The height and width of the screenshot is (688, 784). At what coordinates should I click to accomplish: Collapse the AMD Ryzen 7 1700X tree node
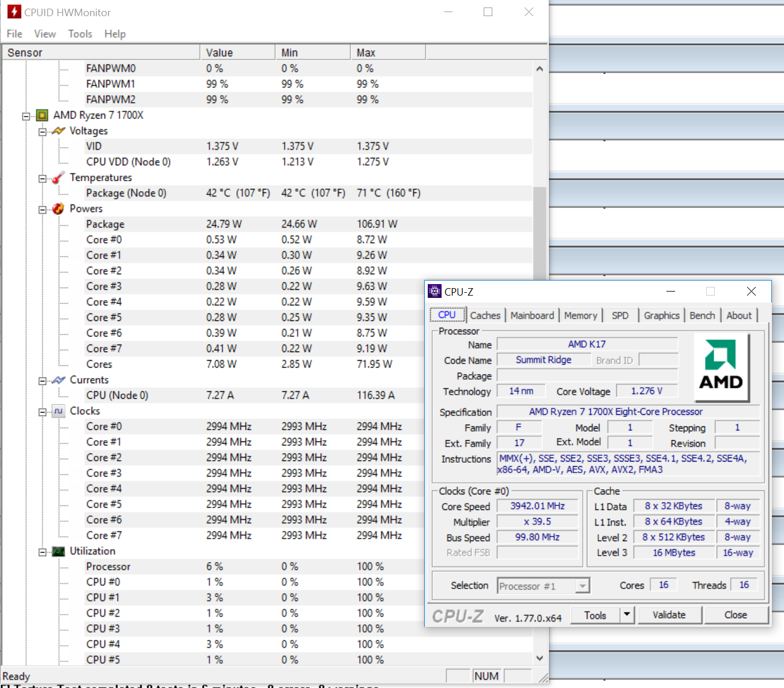coord(26,116)
